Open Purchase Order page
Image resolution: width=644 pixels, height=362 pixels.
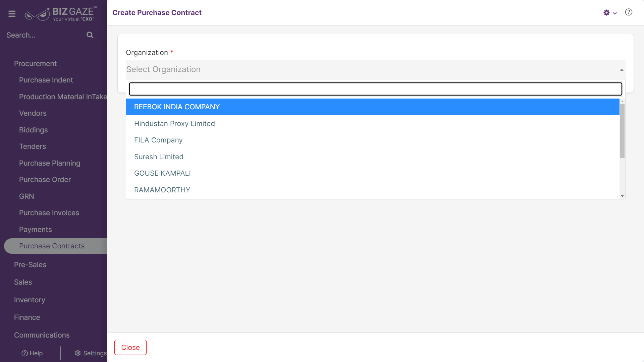tap(45, 180)
